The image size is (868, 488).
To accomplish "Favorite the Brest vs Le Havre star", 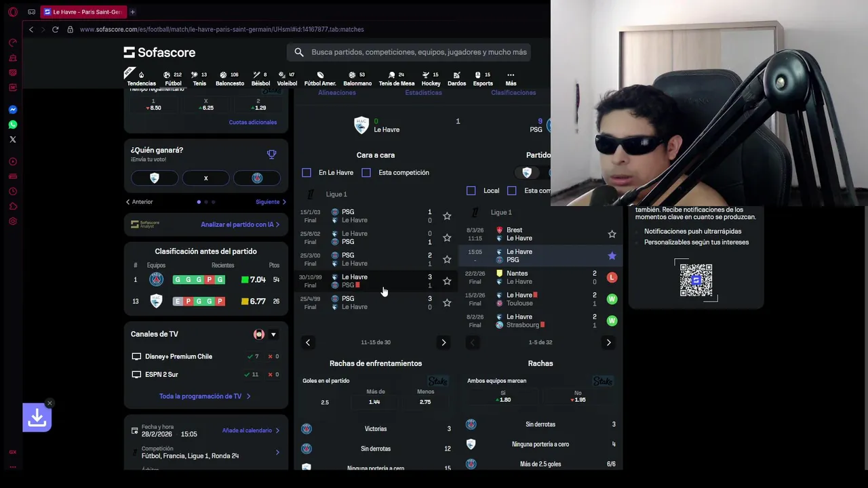I will tap(612, 234).
